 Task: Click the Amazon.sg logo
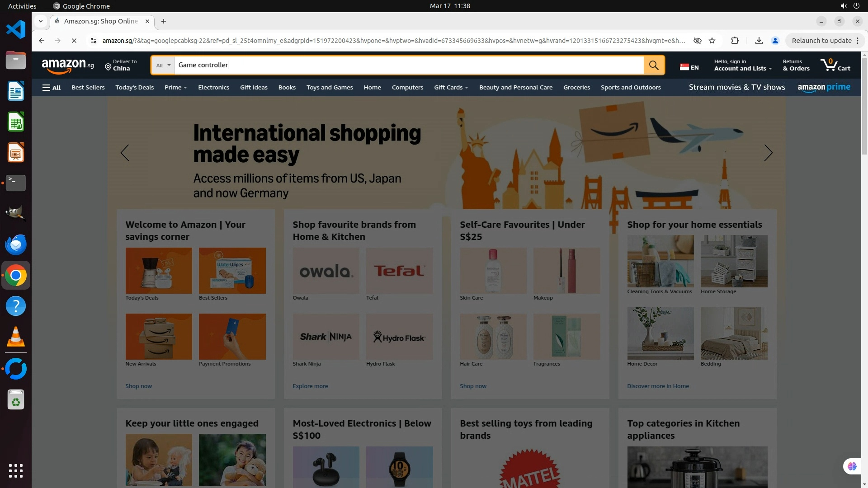tap(67, 66)
